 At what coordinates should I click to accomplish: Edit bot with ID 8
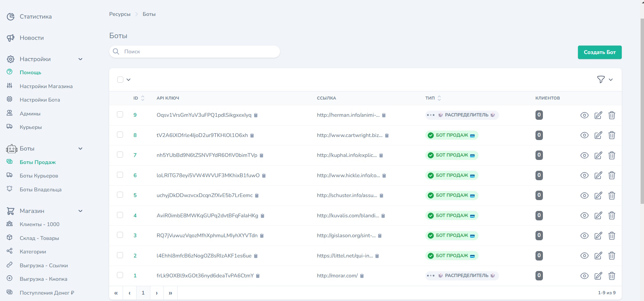[598, 135]
